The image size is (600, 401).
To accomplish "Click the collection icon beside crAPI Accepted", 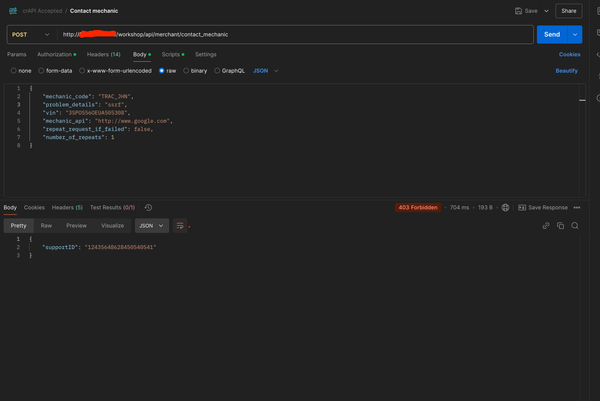I will [13, 11].
